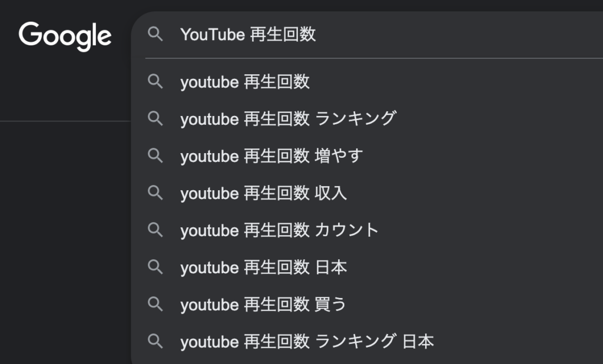Viewport: 603px width, 364px height.
Task: Select the first suggestion youtube 再生回数
Action: pyautogui.click(x=367, y=81)
